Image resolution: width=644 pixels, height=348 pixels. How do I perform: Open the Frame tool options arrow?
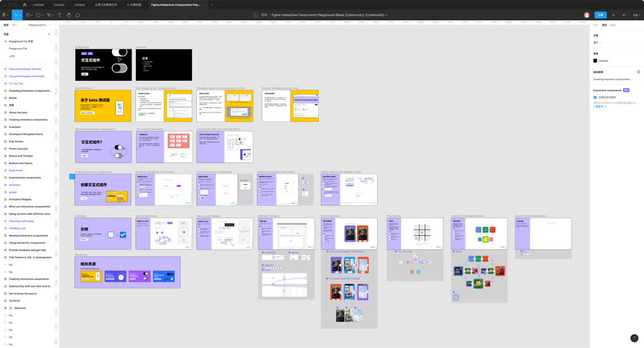tap(31, 15)
